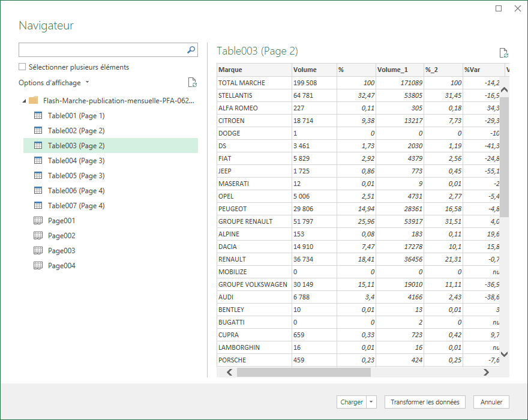The width and height of the screenshot is (528, 420).
Task: Click the LAMBORGHIN cell
Action: click(254, 347)
